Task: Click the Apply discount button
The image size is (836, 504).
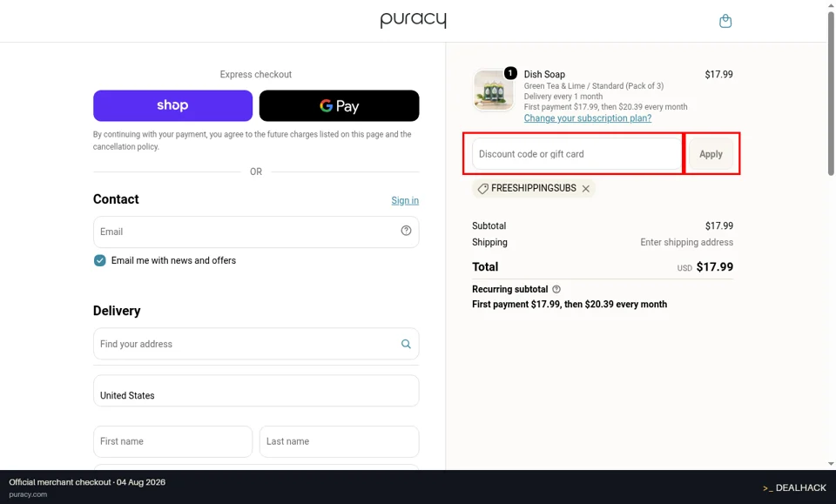Action: point(711,154)
